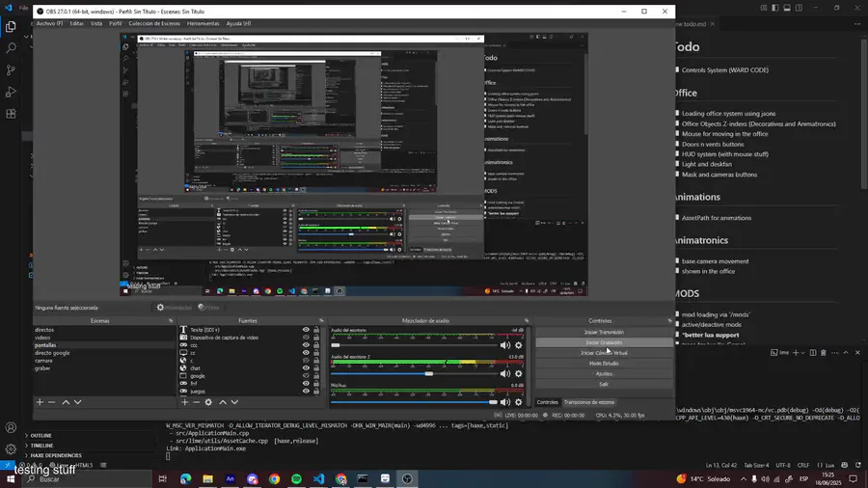Open settings gear for Audio del escritorio 2
The height and width of the screenshot is (488, 868).
click(519, 374)
